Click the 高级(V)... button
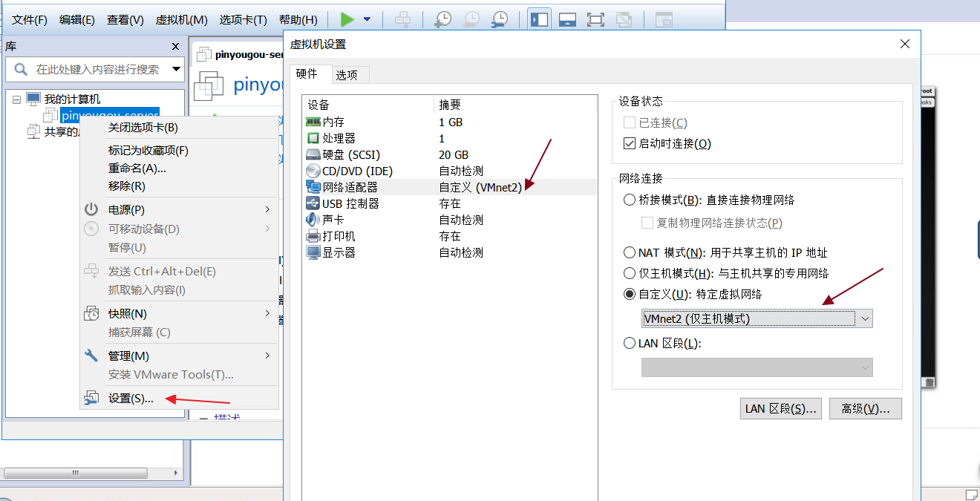Image resolution: width=980 pixels, height=501 pixels. pyautogui.click(x=866, y=408)
